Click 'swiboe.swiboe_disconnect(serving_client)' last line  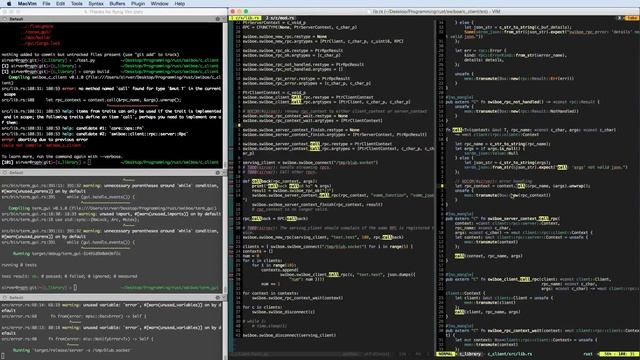click(x=289, y=335)
